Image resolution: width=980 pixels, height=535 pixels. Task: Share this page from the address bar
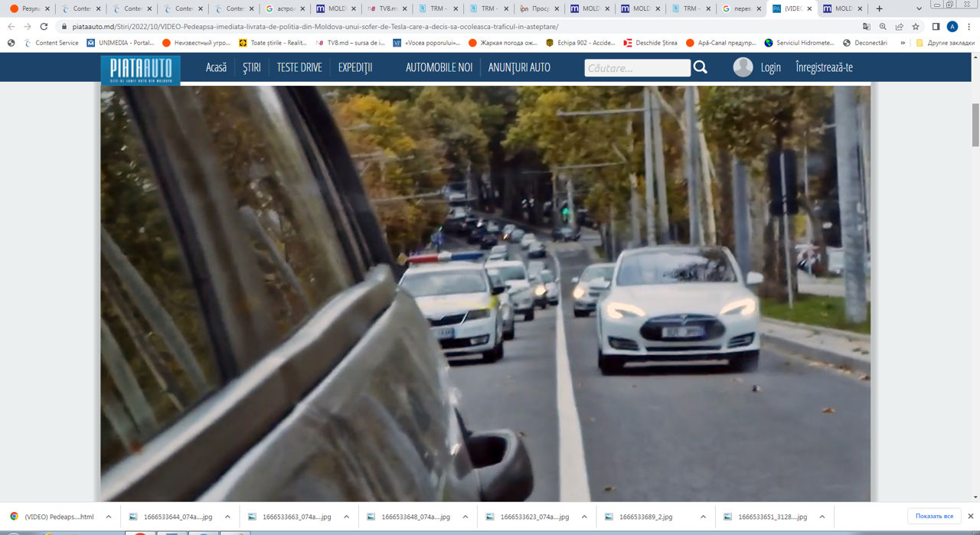tap(899, 26)
